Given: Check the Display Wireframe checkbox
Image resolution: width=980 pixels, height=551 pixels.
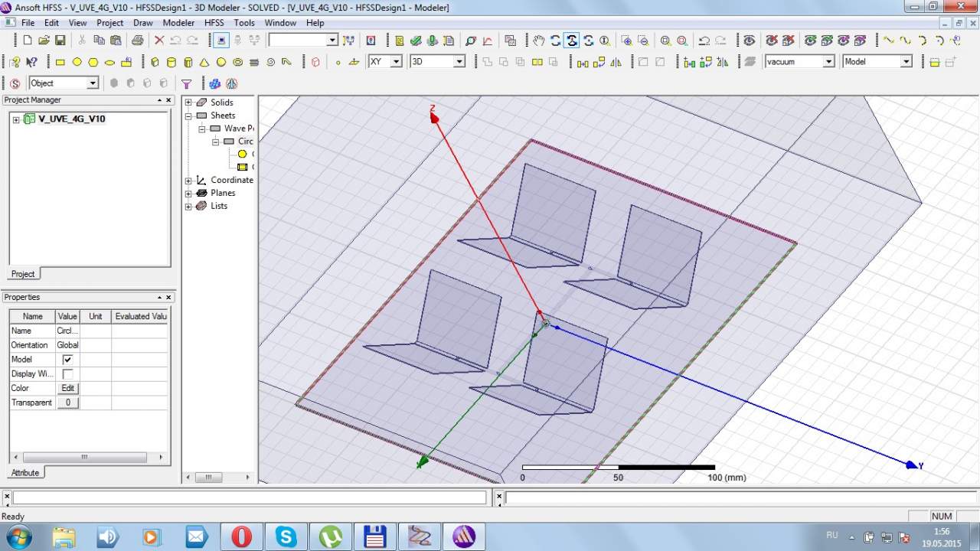Looking at the screenshot, I should (67, 374).
